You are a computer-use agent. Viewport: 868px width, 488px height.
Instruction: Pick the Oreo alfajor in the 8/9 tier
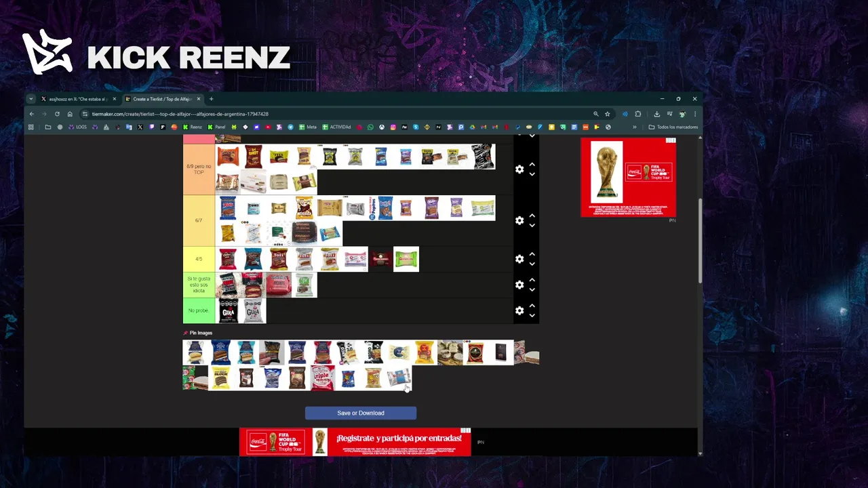pos(380,157)
